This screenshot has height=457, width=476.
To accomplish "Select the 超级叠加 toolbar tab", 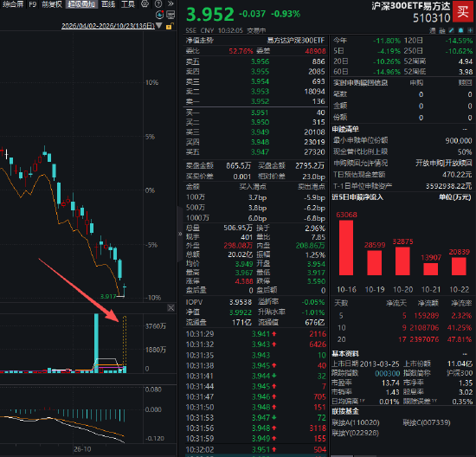I will point(81,4).
